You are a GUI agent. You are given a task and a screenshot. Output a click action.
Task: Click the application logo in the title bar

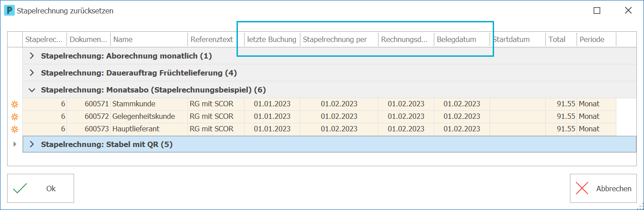pyautogui.click(x=9, y=11)
